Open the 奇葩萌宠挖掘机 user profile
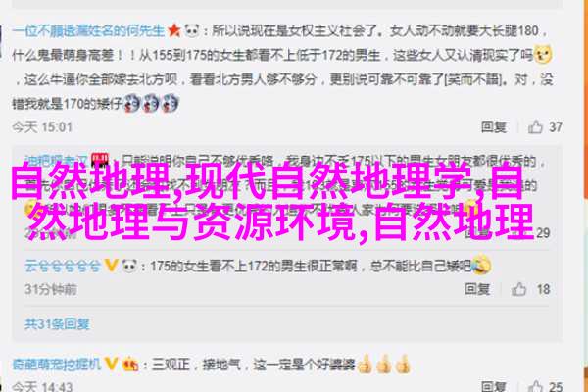This screenshot has height=392, width=588. click(x=57, y=364)
